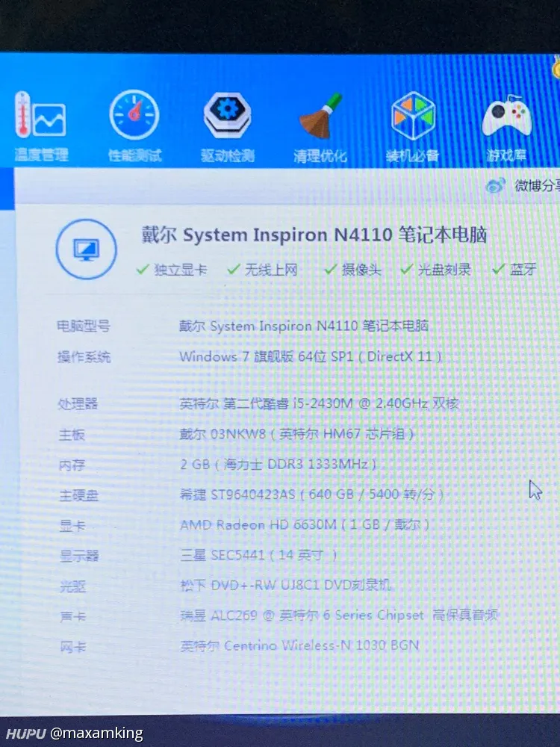Screen dimensions: 560x747
Task: Click the title 戴尔 System Inspiron N4110 笔记本电脑
Action: [314, 235]
